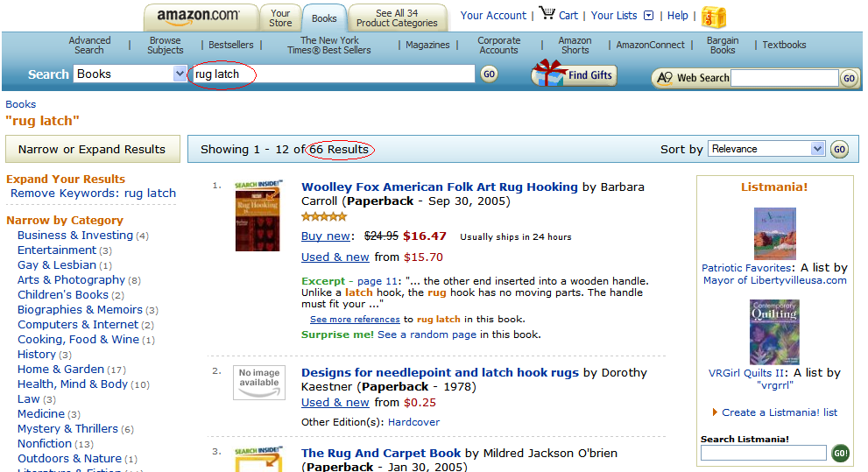868x472 pixels.
Task: Click the Sort by GO button
Action: click(x=839, y=150)
